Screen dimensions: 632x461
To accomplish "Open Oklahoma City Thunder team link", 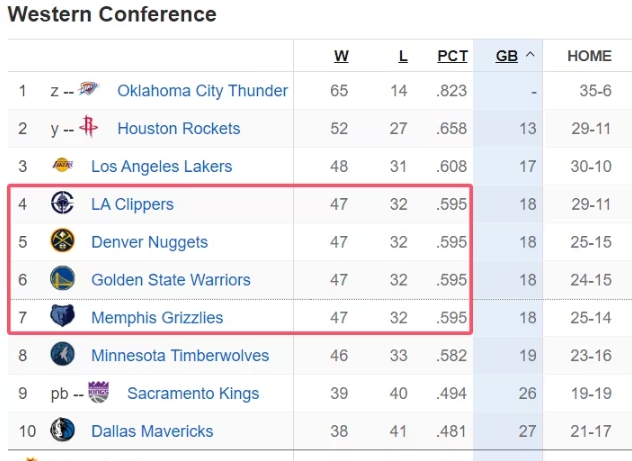I will point(202,91).
